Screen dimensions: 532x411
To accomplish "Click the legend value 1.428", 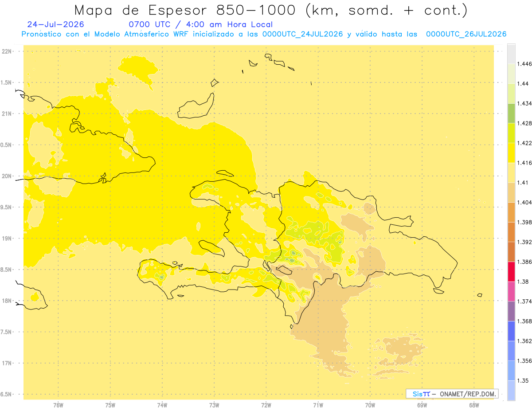I will tap(524, 123).
